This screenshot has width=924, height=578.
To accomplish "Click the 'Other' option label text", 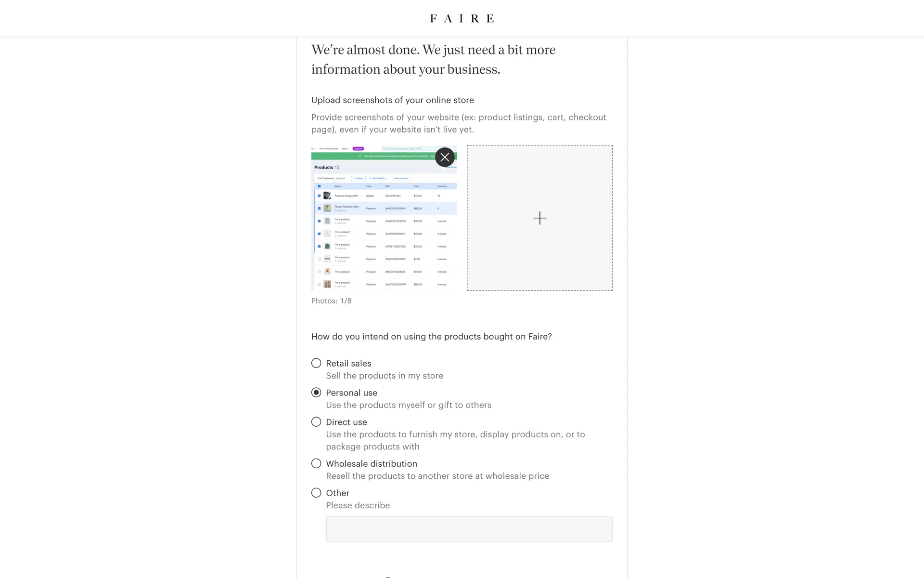I will click(337, 493).
